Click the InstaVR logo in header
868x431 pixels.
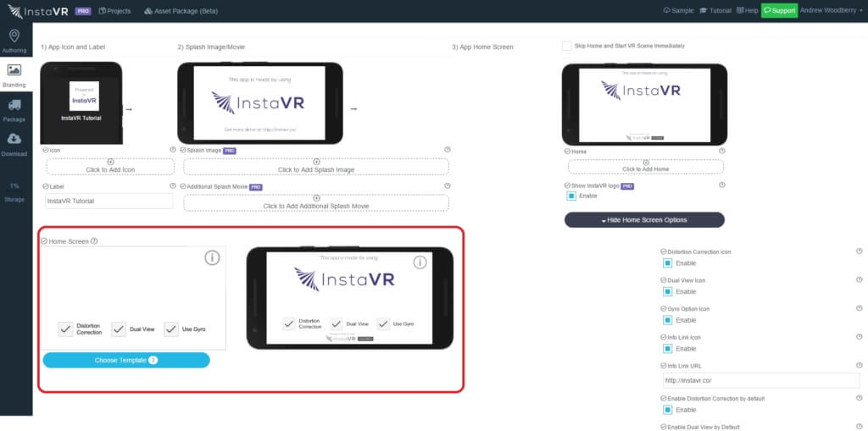[x=38, y=11]
